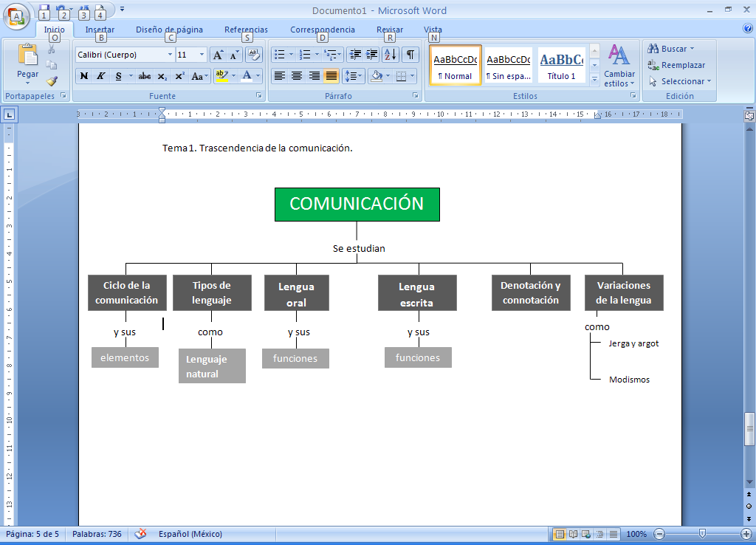Toggle bold (N) formatting

click(x=84, y=76)
